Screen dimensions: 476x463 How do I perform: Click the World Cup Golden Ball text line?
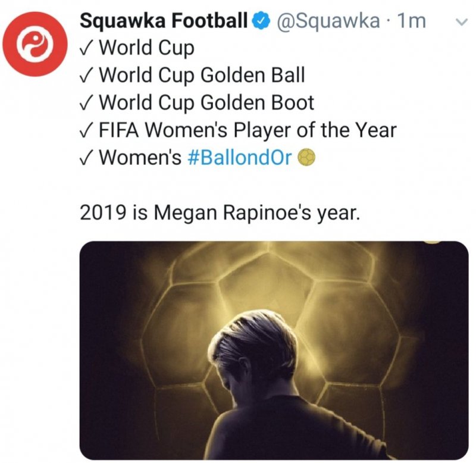point(202,75)
